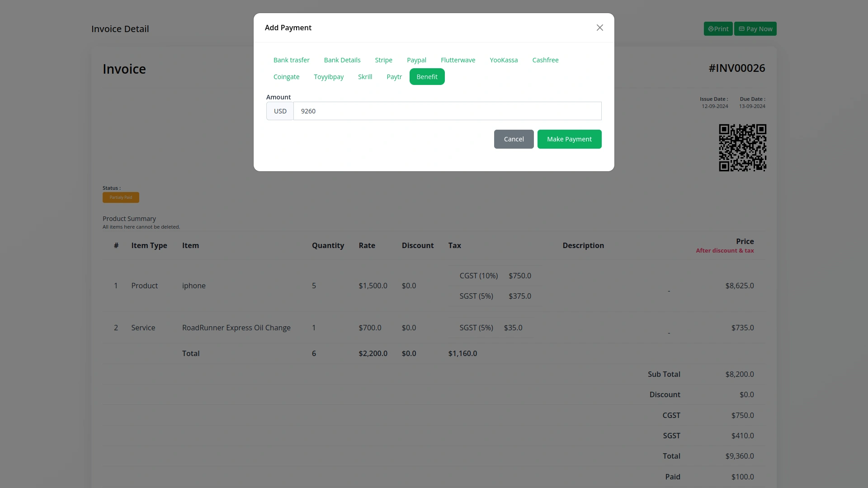Select the Bank trasfer payment tab
Image resolution: width=868 pixels, height=488 pixels.
291,60
